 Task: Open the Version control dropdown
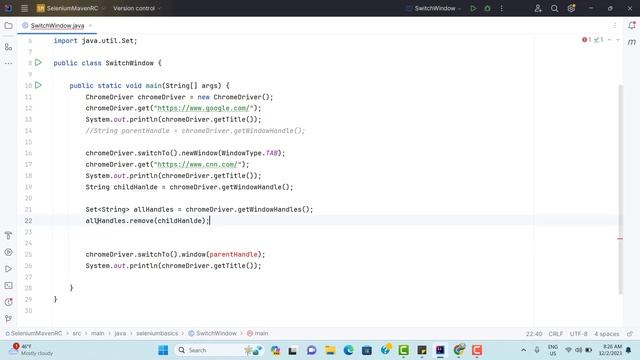click(x=137, y=8)
